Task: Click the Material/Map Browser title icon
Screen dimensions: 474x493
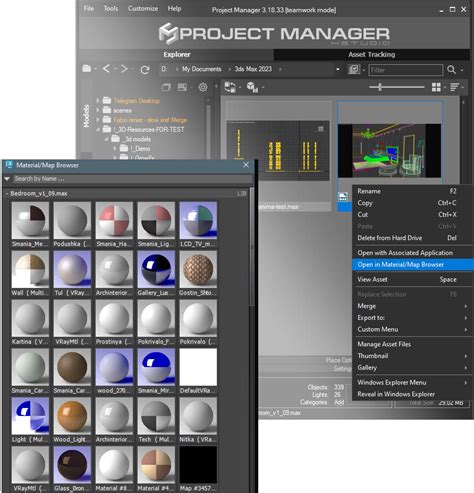Action: [x=9, y=165]
